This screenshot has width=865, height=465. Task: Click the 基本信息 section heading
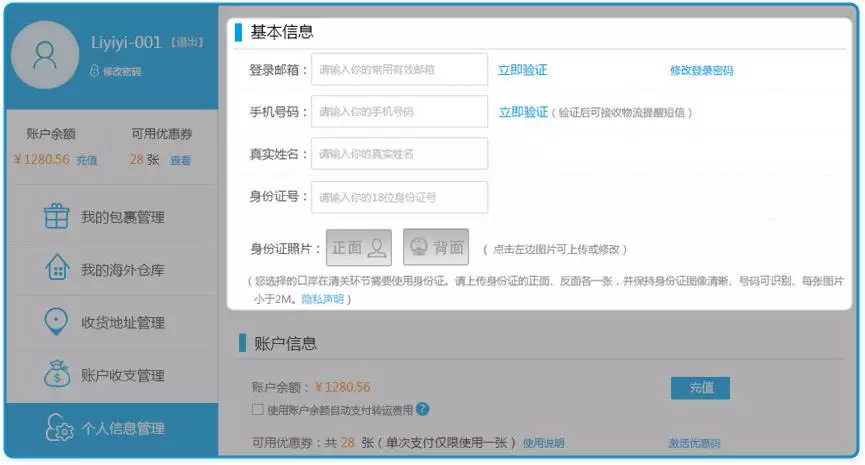point(282,32)
